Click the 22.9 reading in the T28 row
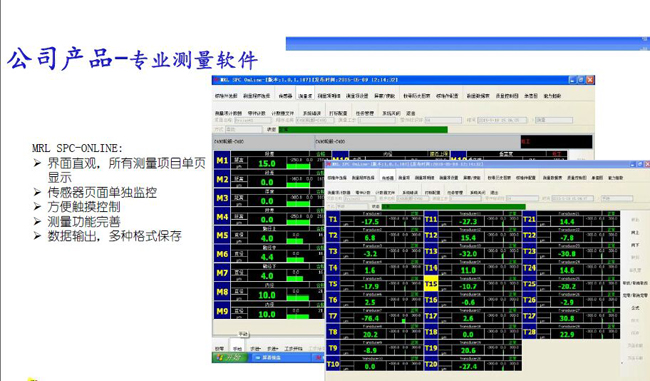The height and width of the screenshot is (381, 650). 567,335
